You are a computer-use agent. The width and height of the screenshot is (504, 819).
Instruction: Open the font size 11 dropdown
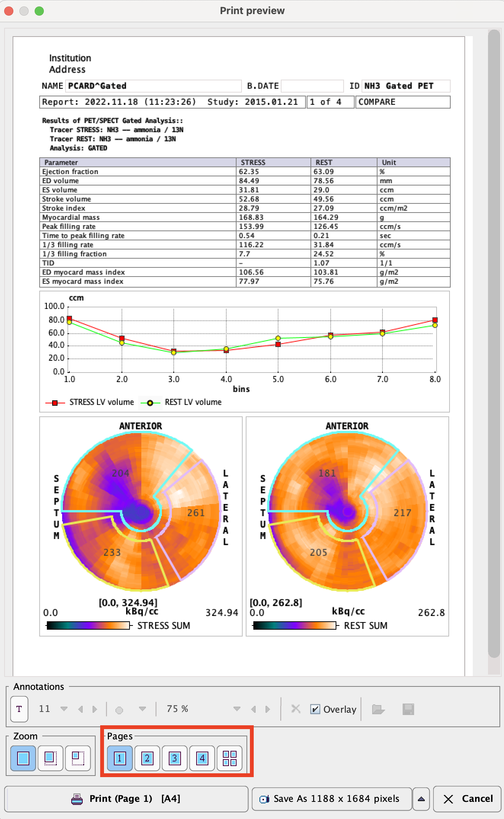click(x=64, y=709)
